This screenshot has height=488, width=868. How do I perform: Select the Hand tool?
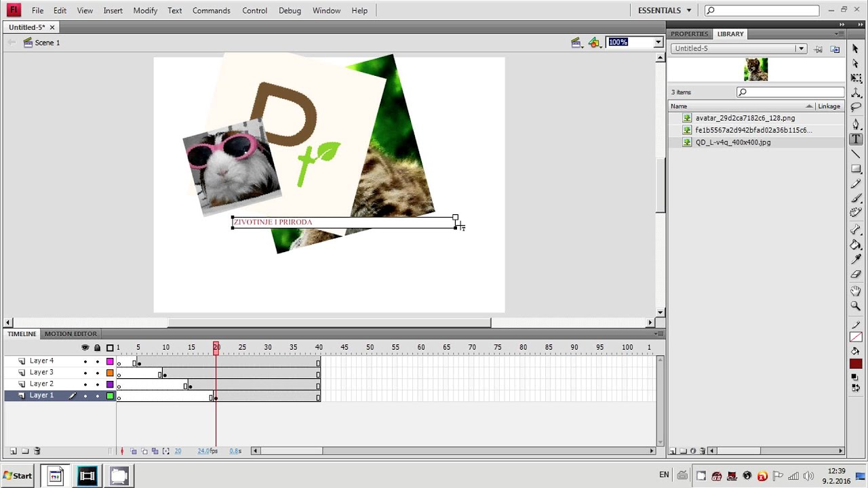point(856,291)
